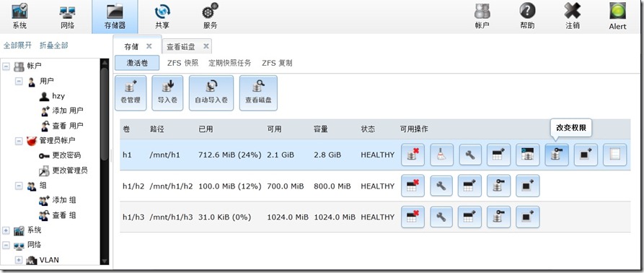Click the 全部展开 expand all link
The width and height of the screenshot is (644, 273).
(x=17, y=45)
